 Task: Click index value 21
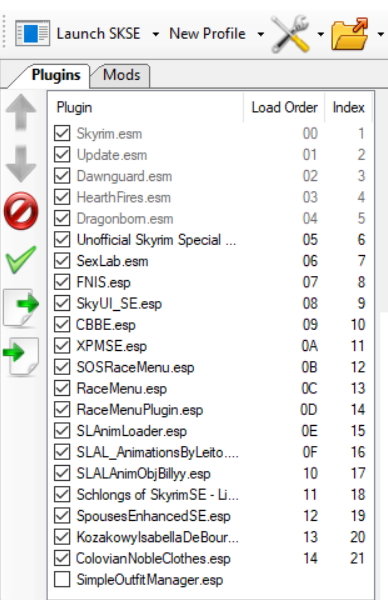(x=357, y=558)
